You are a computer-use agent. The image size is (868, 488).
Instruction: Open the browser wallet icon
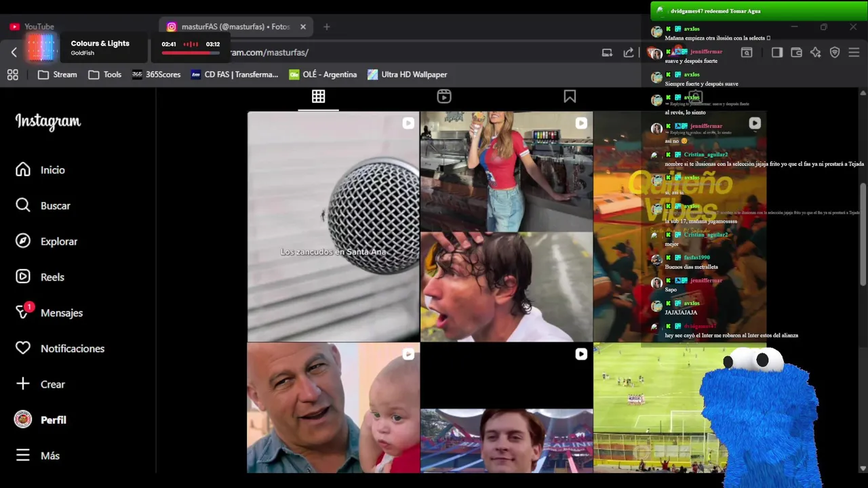(797, 53)
